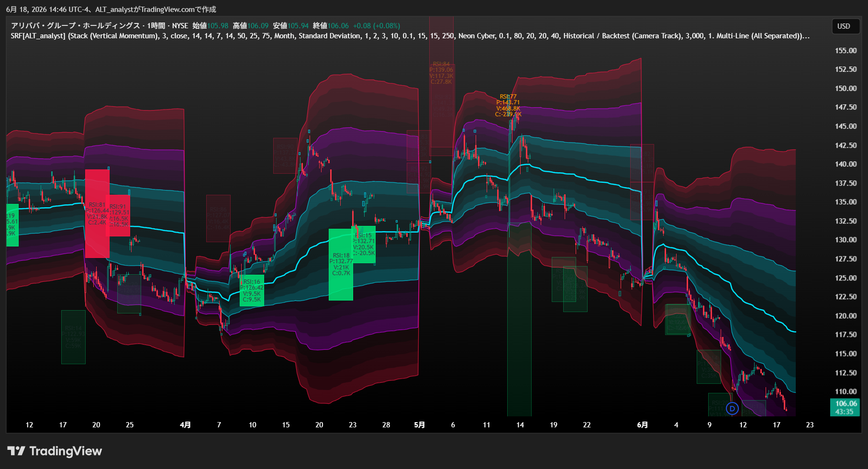Click the 6月 date axis label

tap(643, 425)
